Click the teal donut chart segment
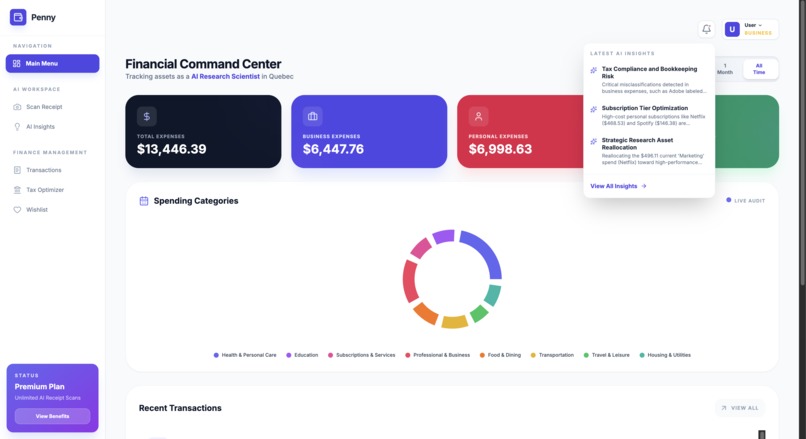806x439 pixels. pos(493,295)
